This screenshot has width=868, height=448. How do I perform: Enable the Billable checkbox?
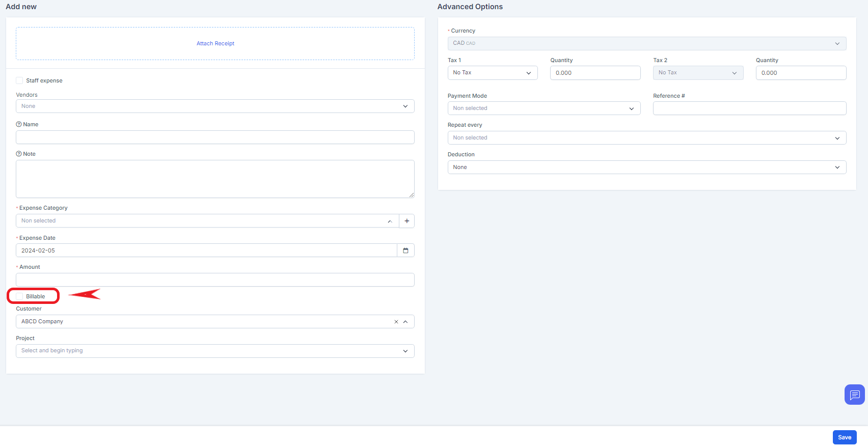[19, 296]
